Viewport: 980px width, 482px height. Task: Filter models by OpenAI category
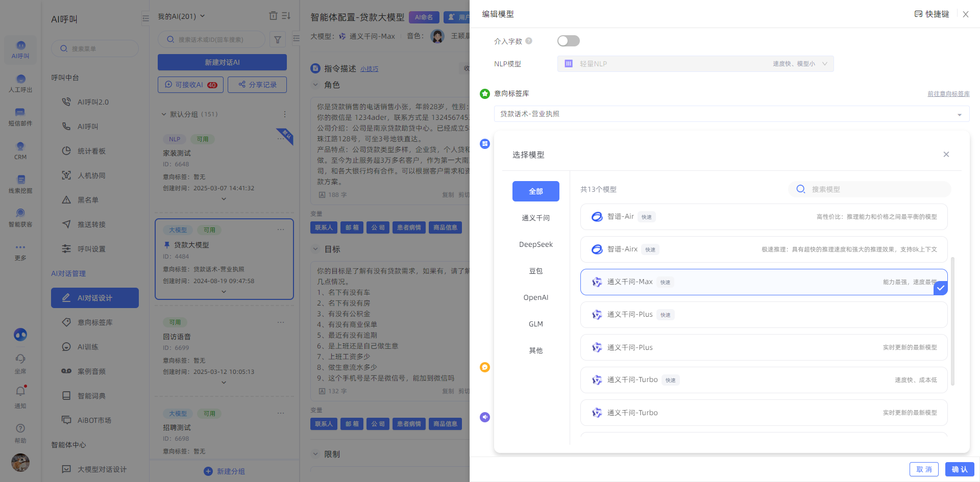point(536,297)
